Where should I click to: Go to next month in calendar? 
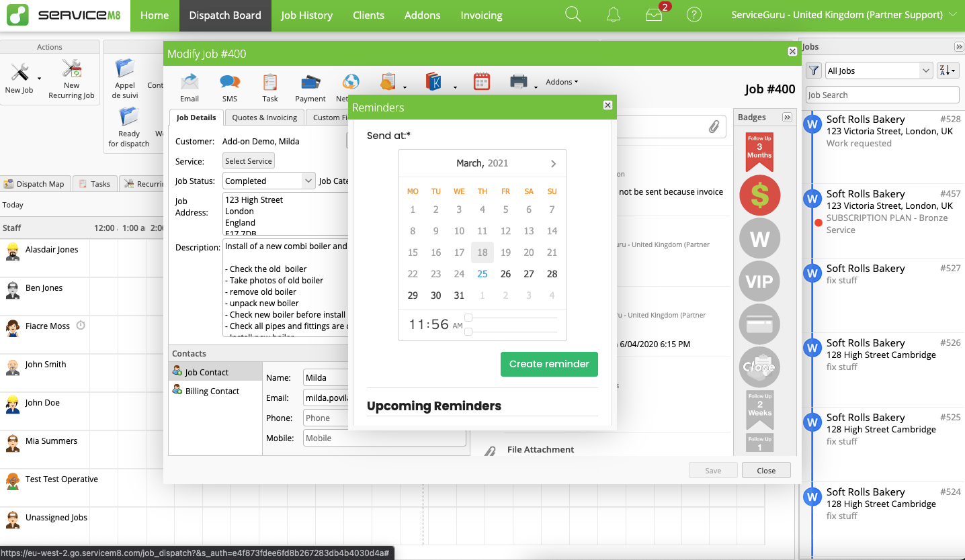coord(553,164)
